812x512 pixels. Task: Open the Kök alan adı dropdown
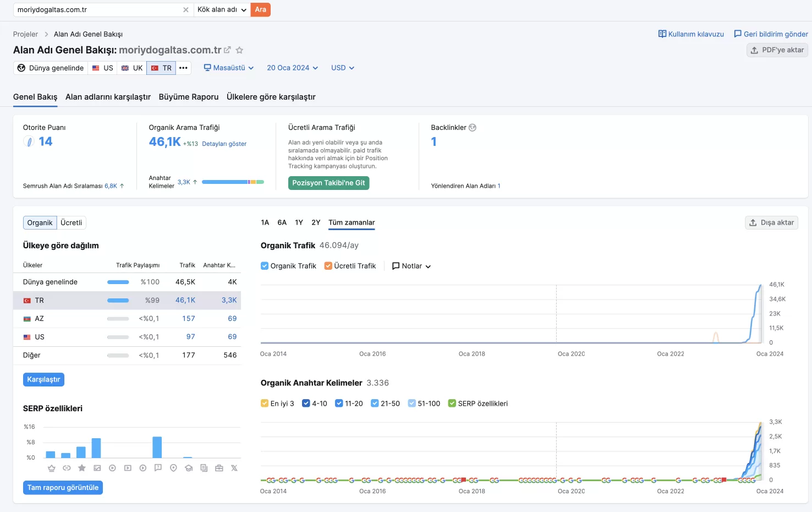pyautogui.click(x=222, y=10)
